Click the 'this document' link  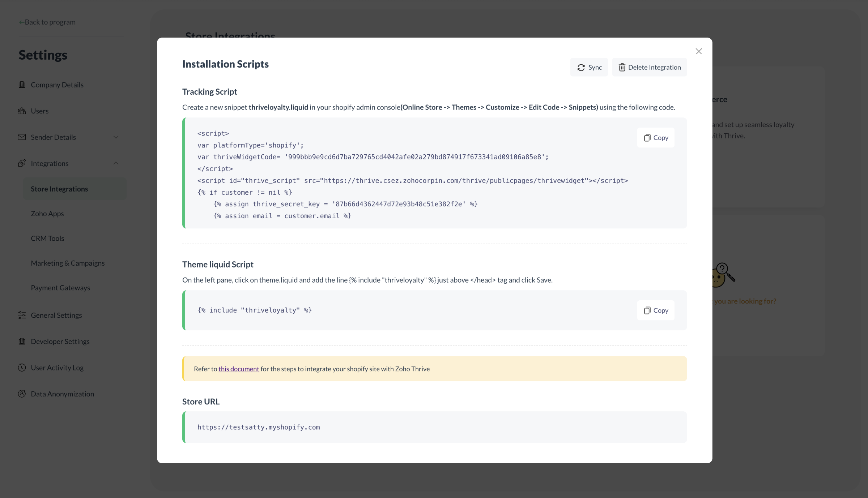[x=238, y=369]
